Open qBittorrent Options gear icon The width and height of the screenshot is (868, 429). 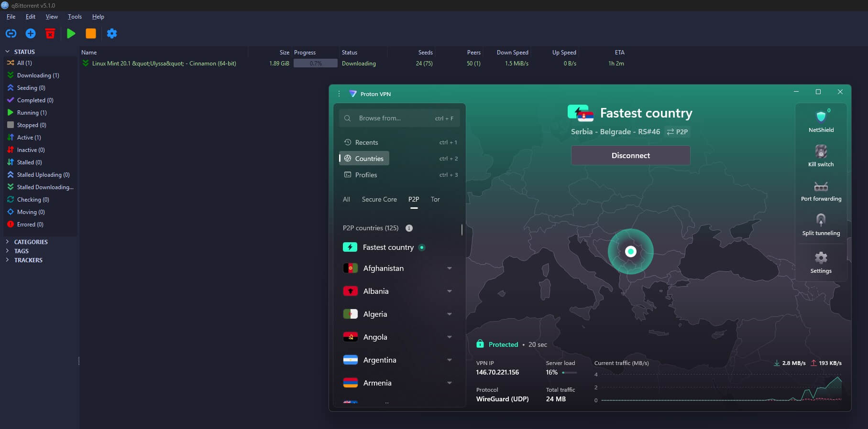[112, 33]
